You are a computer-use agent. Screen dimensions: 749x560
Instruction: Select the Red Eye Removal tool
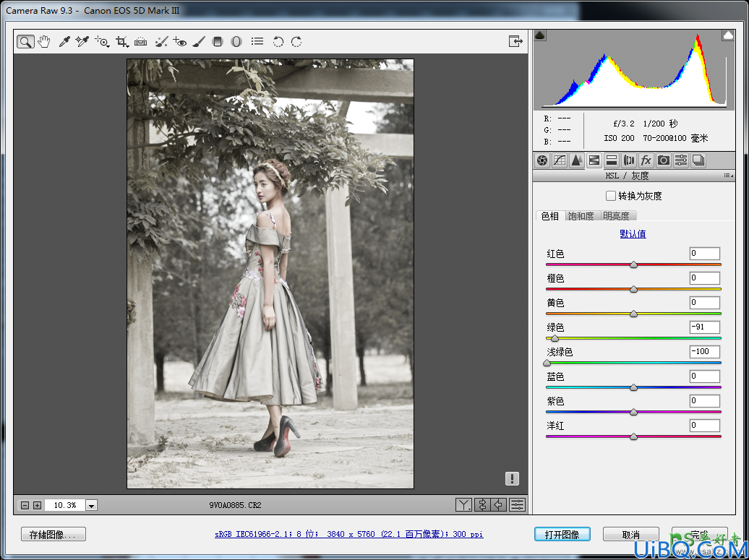pyautogui.click(x=179, y=41)
